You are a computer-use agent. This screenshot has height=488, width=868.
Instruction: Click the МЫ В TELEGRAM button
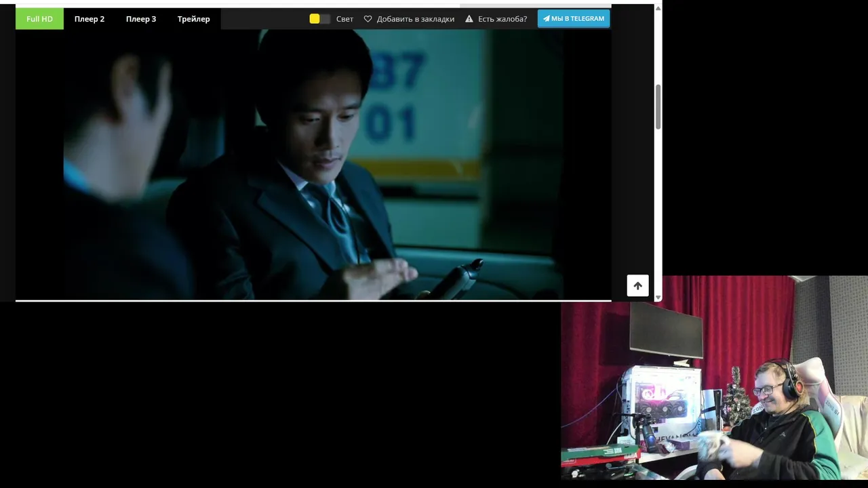574,18
